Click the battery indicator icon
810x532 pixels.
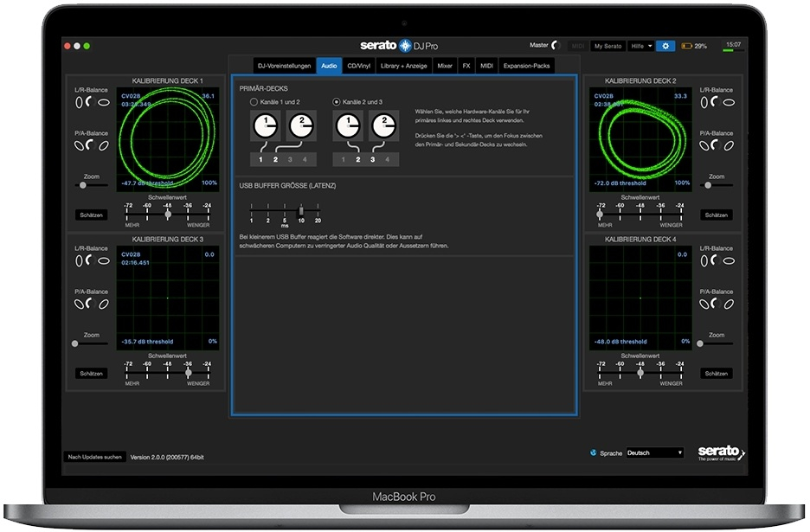coord(686,46)
